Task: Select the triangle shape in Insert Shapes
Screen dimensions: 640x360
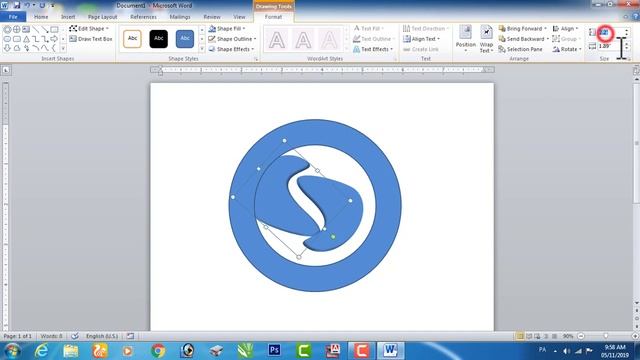Action: [26, 39]
